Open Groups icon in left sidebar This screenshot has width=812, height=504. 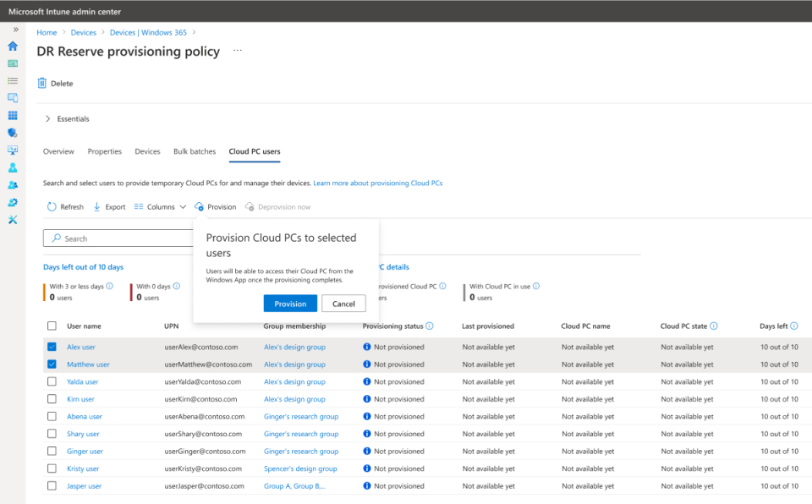13,185
